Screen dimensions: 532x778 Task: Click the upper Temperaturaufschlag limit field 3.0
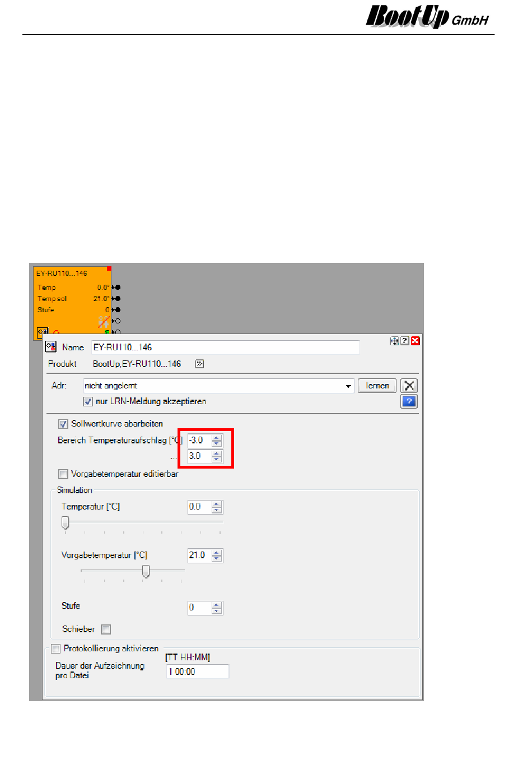tap(199, 456)
